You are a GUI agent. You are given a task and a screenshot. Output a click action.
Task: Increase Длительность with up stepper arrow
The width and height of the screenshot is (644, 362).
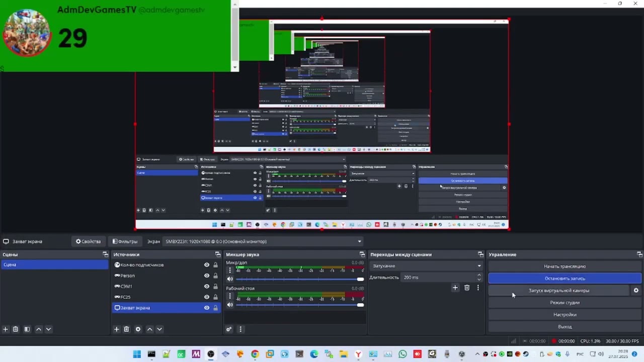point(479,275)
